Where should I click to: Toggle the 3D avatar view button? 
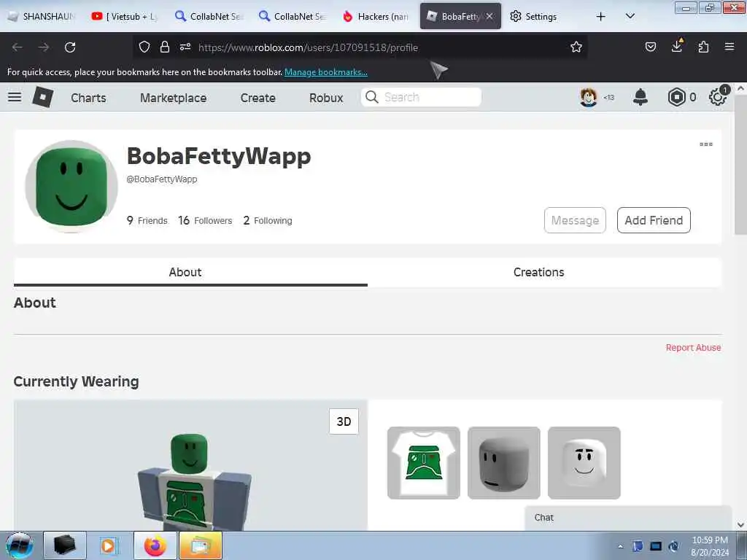pos(344,421)
